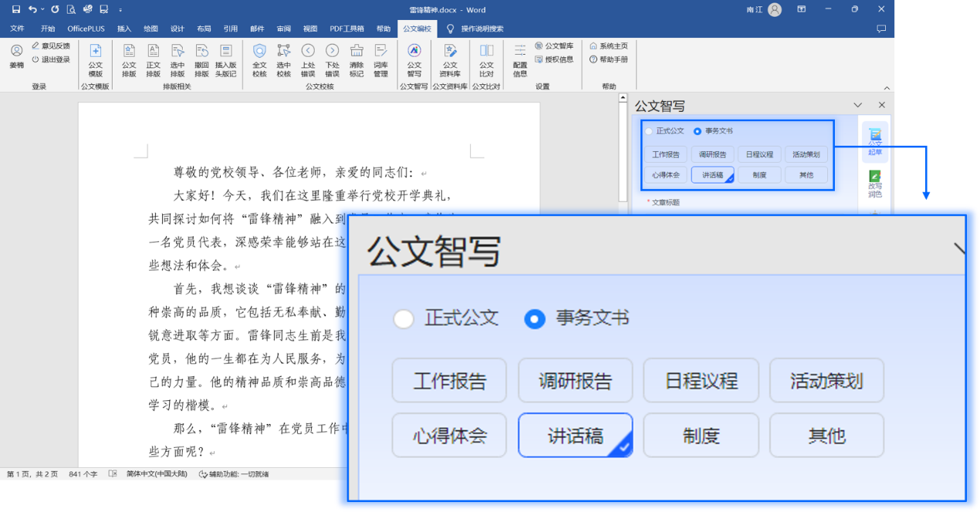980x512 pixels.
Task: Click 公文起草 sidebar icon in panel
Action: [874, 143]
